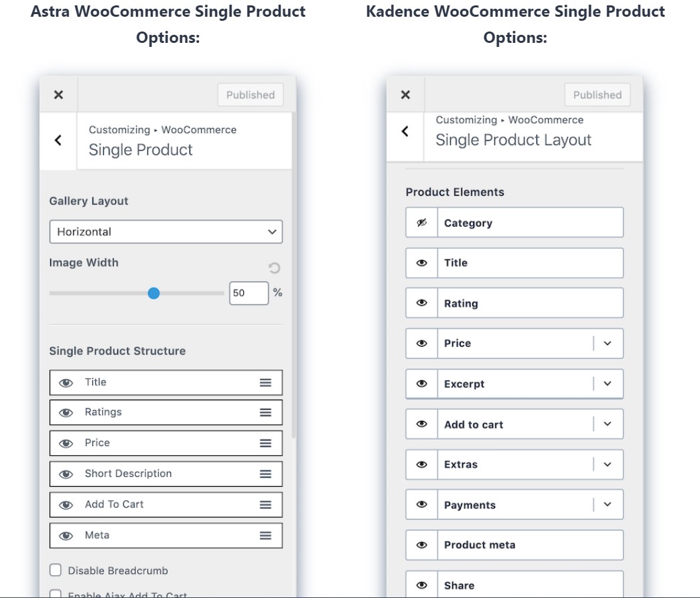The height and width of the screenshot is (598, 700).
Task: Click the 'Product Elements' heading
Action: [455, 192]
